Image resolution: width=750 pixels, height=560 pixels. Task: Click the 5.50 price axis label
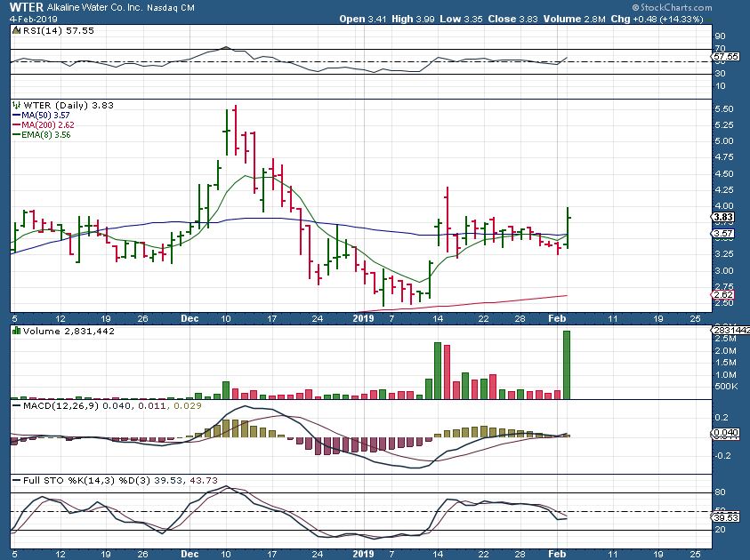click(724, 109)
